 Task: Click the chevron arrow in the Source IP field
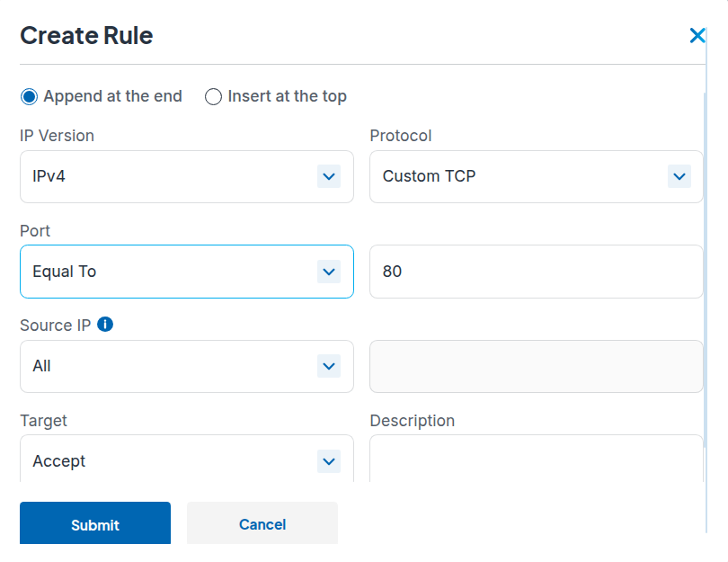coord(329,366)
